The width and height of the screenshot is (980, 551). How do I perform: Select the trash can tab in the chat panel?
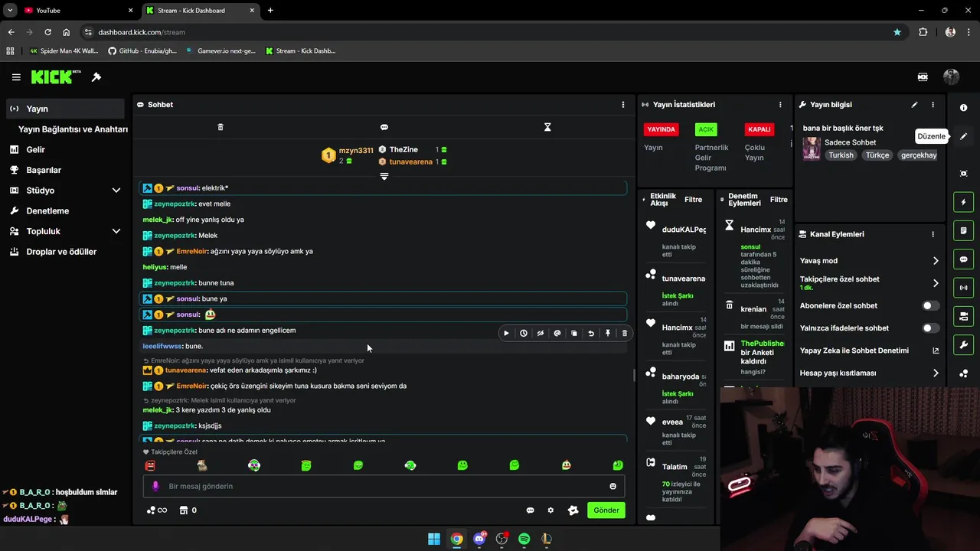point(220,127)
